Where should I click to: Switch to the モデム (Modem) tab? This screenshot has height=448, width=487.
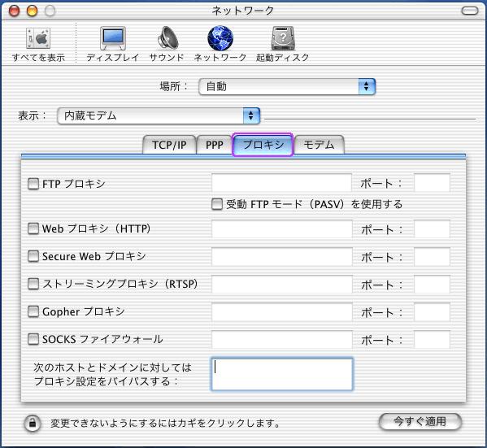click(x=319, y=145)
